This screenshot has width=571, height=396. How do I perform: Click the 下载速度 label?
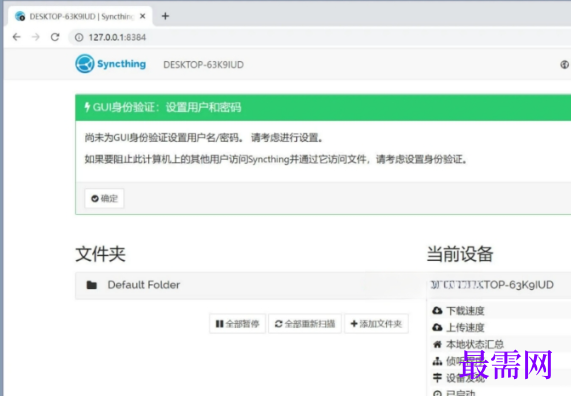465,311
